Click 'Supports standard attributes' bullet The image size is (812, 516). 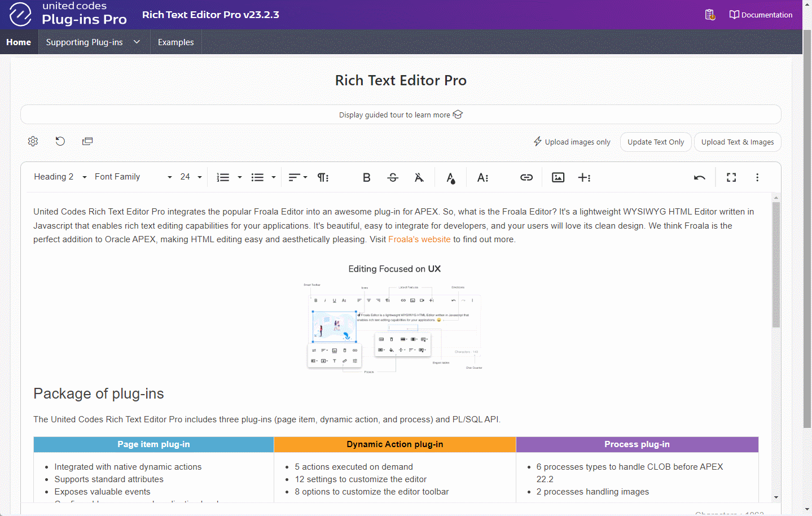[x=109, y=479]
